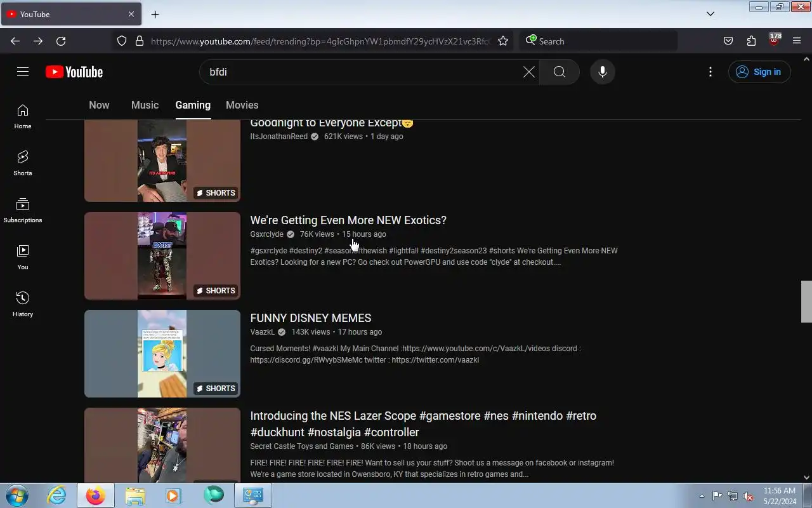The image size is (812, 508).
Task: Run search with the magnifier button
Action: pyautogui.click(x=559, y=72)
